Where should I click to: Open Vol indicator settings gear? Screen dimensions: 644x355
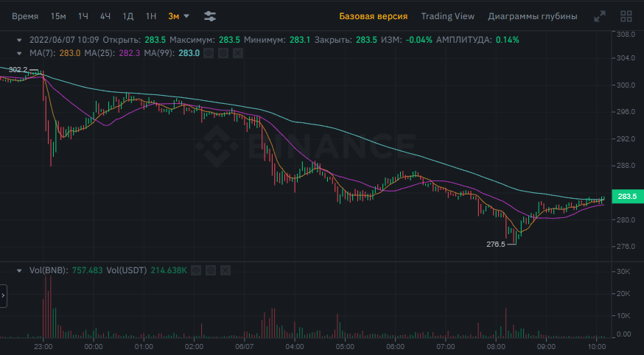click(211, 271)
